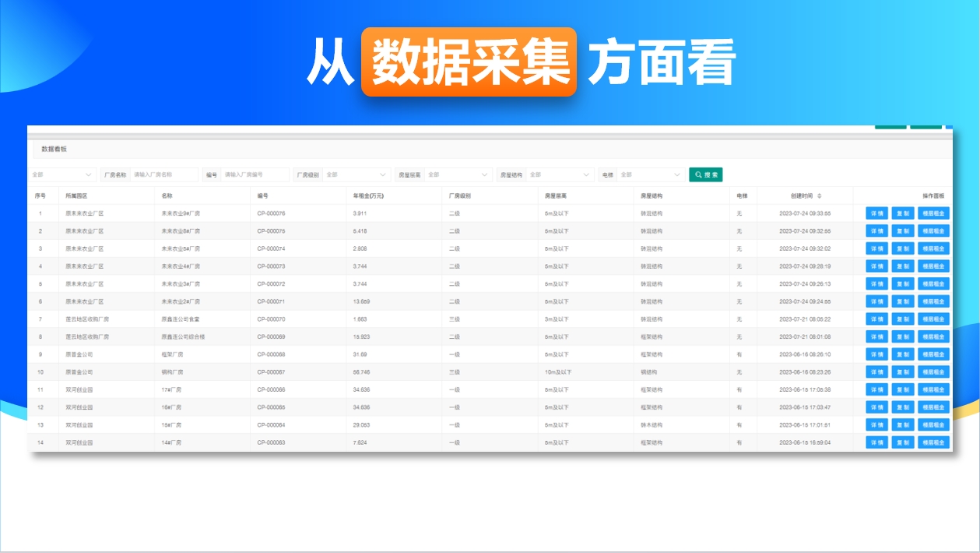Click 复制 for row CP-000076

pyautogui.click(x=903, y=213)
